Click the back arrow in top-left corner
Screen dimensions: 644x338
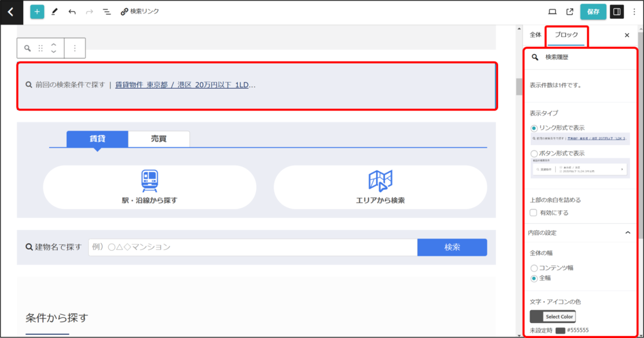[11, 11]
